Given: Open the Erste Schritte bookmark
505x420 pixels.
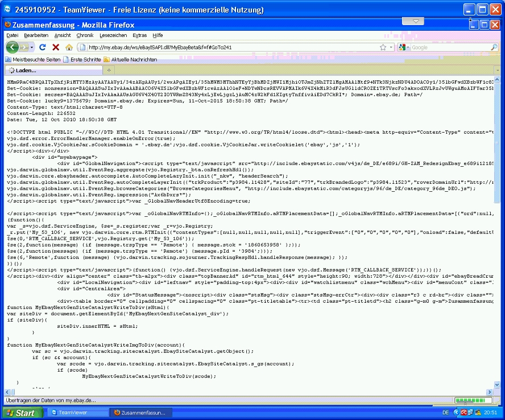Looking at the screenshot, I should coord(82,60).
